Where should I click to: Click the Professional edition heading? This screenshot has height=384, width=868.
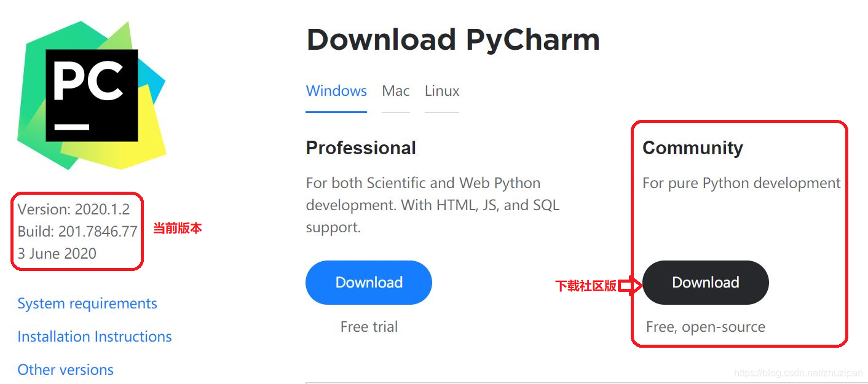[x=361, y=148]
